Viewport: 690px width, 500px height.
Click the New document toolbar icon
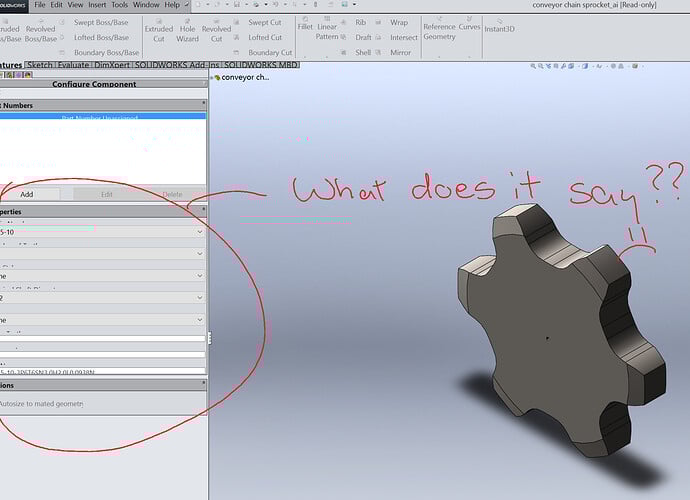pyautogui.click(x=198, y=5)
